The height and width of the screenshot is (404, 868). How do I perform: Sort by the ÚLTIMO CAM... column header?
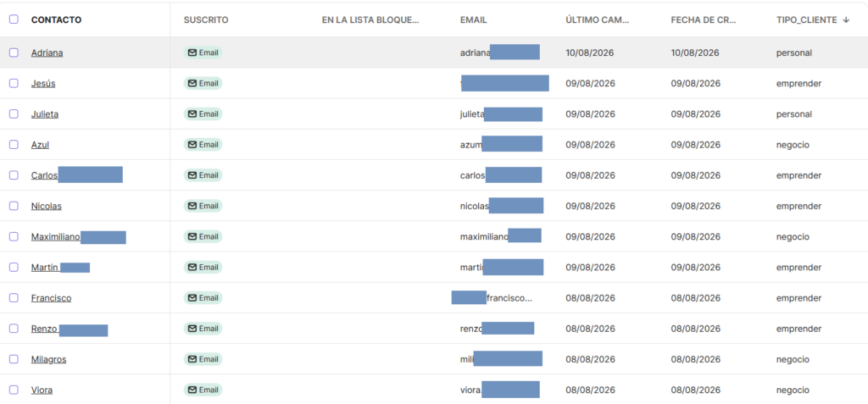pyautogui.click(x=598, y=20)
